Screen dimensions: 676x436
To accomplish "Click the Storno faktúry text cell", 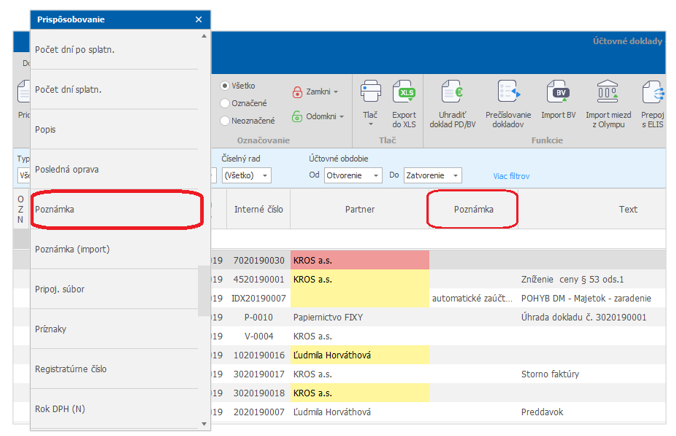I will 592,374.
